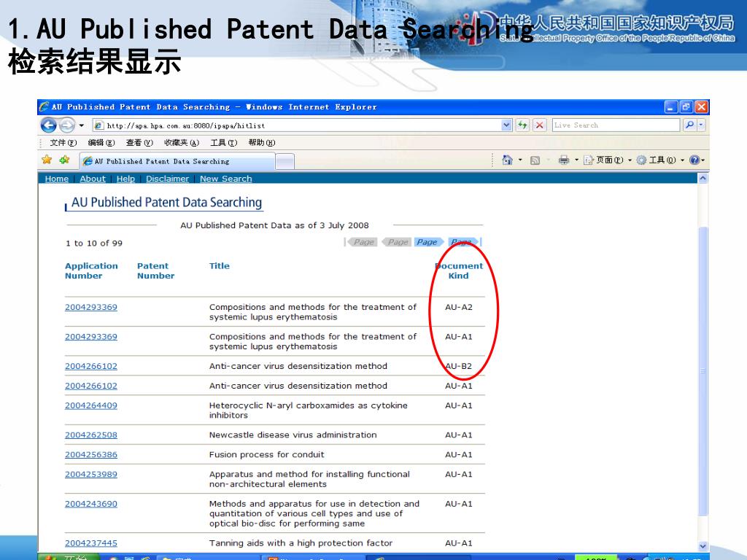Click the '1 to 10 of 99' results count

tap(94, 243)
